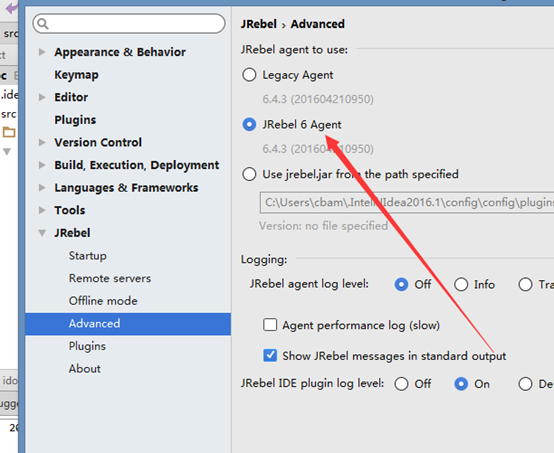The width and height of the screenshot is (554, 453).
Task: Select the Legacy Agent radio button
Action: tap(249, 75)
